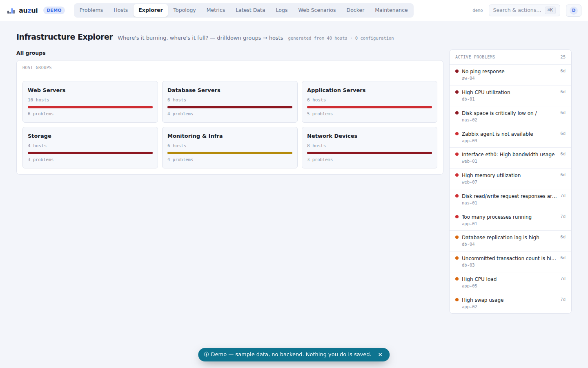Open the Hosts tab
This screenshot has width=588, height=368.
pyautogui.click(x=121, y=10)
